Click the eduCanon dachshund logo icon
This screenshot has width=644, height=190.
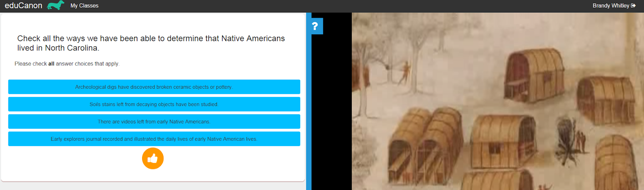coord(56,5)
